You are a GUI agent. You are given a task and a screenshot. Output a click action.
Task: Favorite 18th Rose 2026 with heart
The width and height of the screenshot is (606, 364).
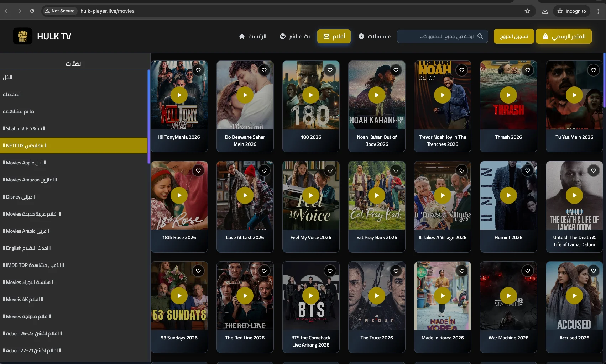click(198, 170)
